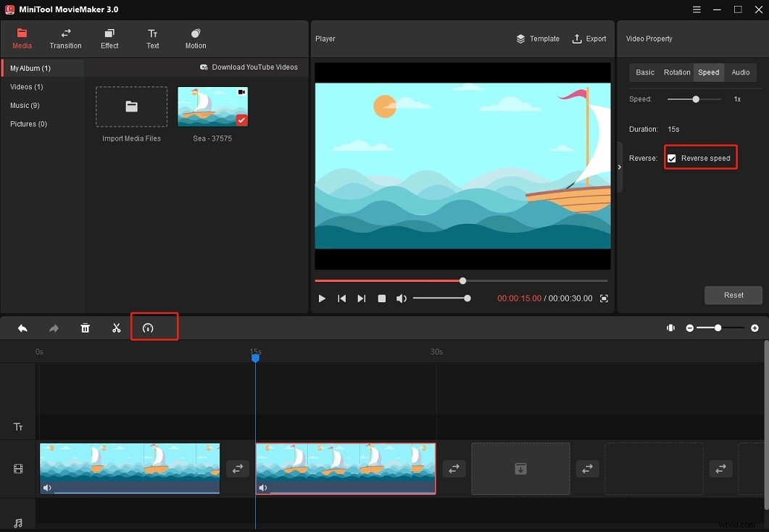Click the Scissors split tool
The height and width of the screenshot is (532, 769).
(x=116, y=327)
